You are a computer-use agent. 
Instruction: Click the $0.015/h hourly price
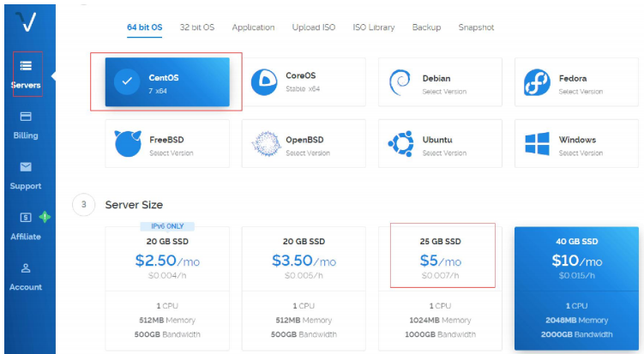576,275
